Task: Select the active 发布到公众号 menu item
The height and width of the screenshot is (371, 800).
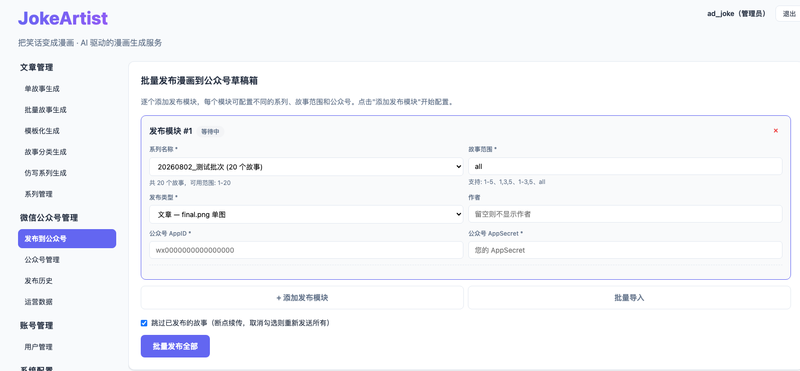Action: (x=67, y=239)
